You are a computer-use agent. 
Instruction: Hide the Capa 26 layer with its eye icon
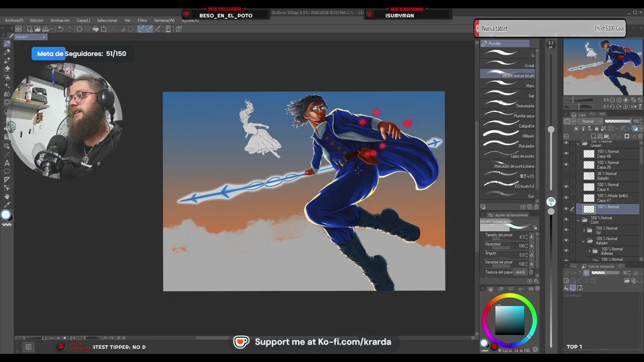566,164
